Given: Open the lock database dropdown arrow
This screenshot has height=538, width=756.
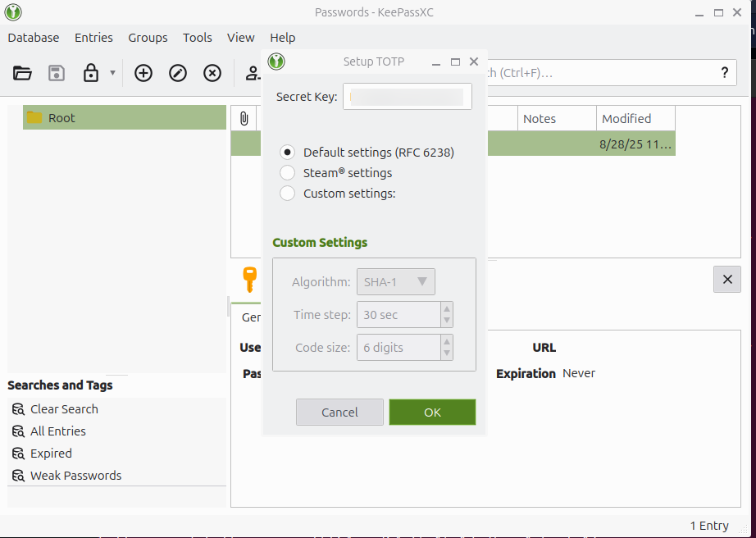Looking at the screenshot, I should [112, 73].
